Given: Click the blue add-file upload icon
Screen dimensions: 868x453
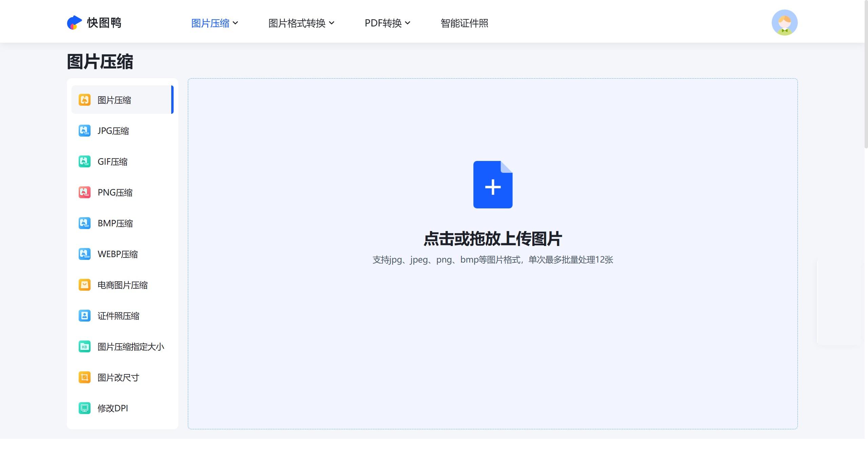Looking at the screenshot, I should point(493,185).
